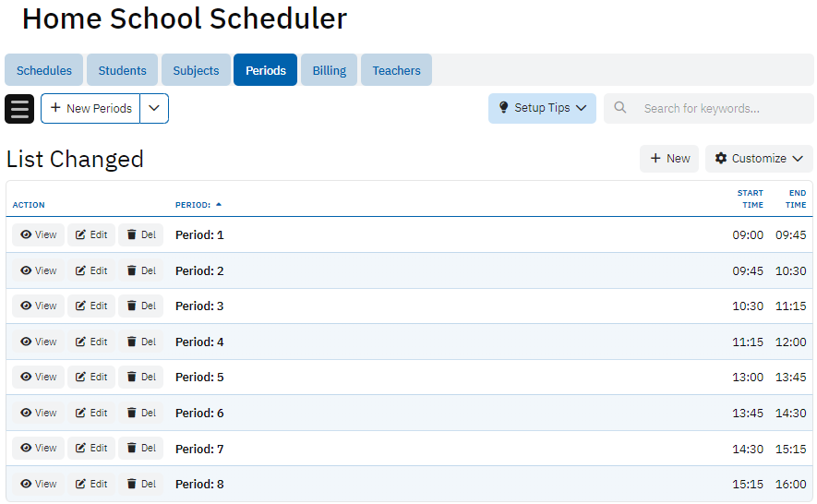Click the Edit pencil icon for Period: 2
This screenshot has height=504, width=817.
tap(81, 271)
